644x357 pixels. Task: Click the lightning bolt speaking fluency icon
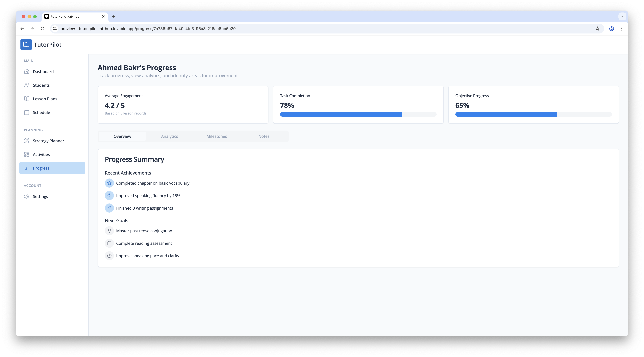pyautogui.click(x=109, y=196)
